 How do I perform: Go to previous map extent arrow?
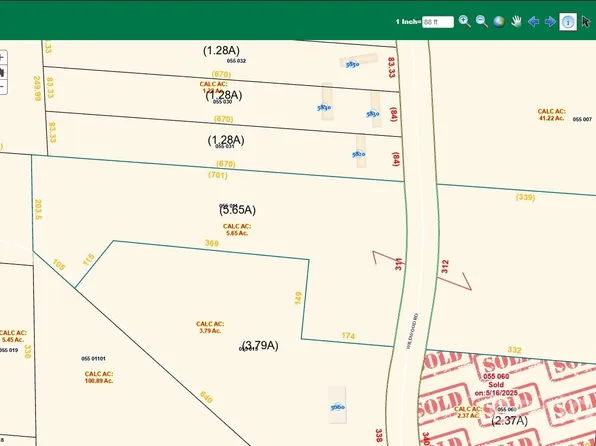[x=533, y=22]
